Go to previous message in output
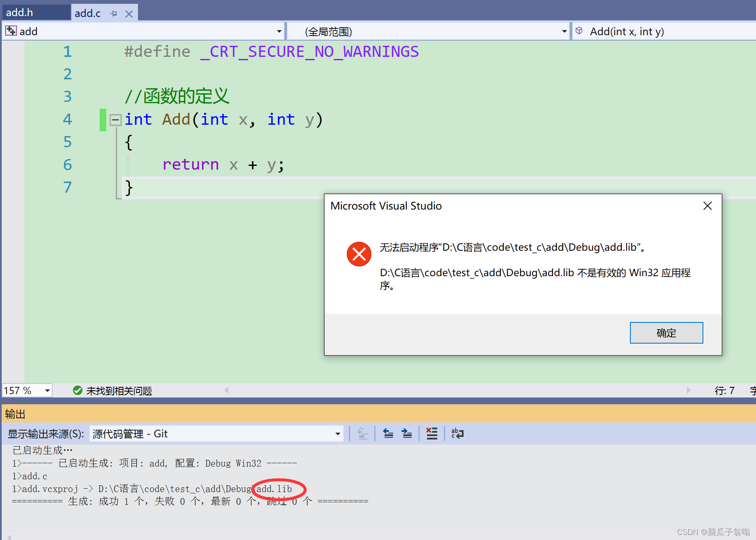Viewport: 756px width, 540px height. (x=388, y=434)
